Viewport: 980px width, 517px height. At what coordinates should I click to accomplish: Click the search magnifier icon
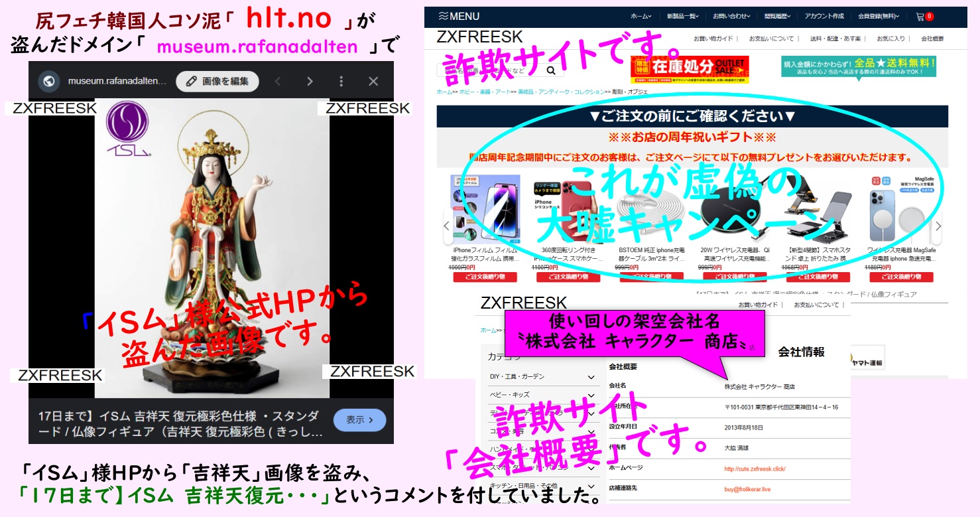[550, 70]
